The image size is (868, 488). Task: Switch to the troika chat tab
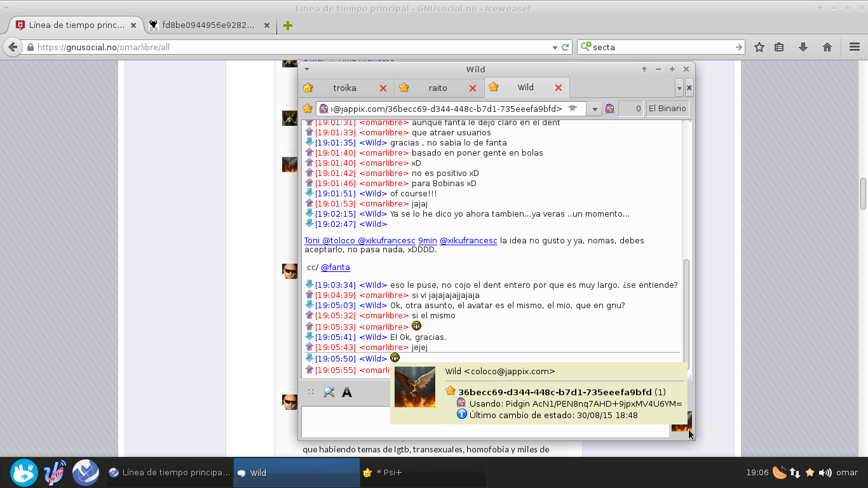(345, 88)
